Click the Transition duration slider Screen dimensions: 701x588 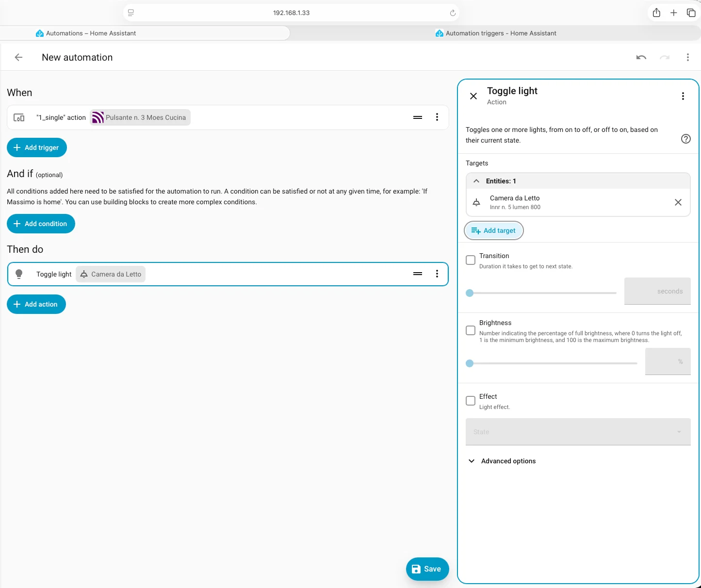coord(541,293)
